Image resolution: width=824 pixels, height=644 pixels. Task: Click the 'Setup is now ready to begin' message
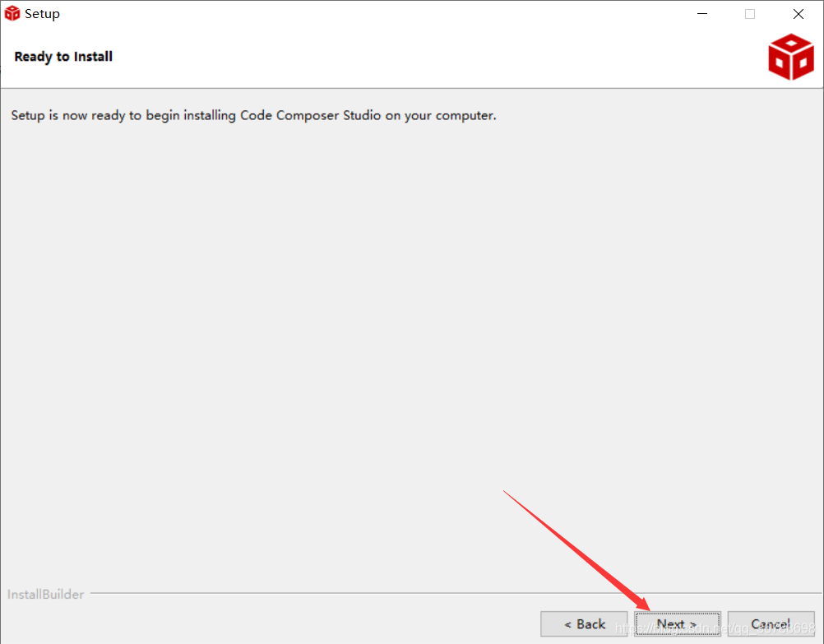(x=253, y=115)
